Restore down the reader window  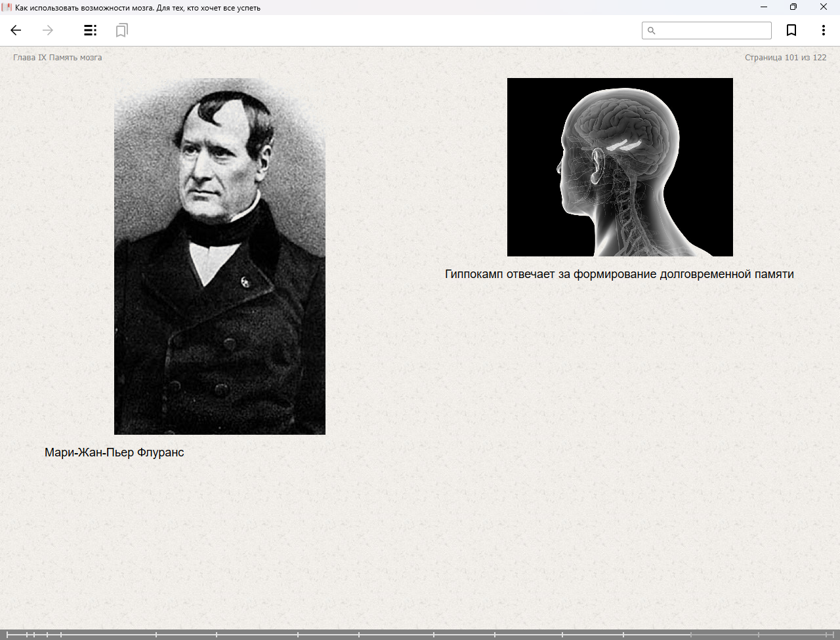(x=793, y=7)
